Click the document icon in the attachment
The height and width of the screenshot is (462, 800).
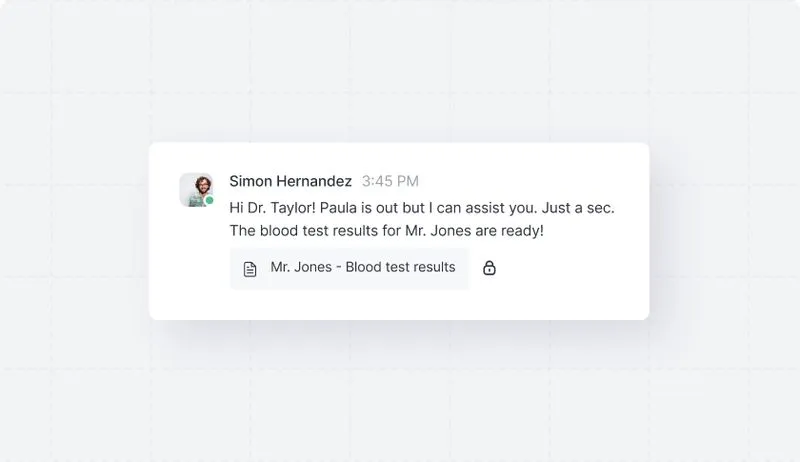point(250,269)
